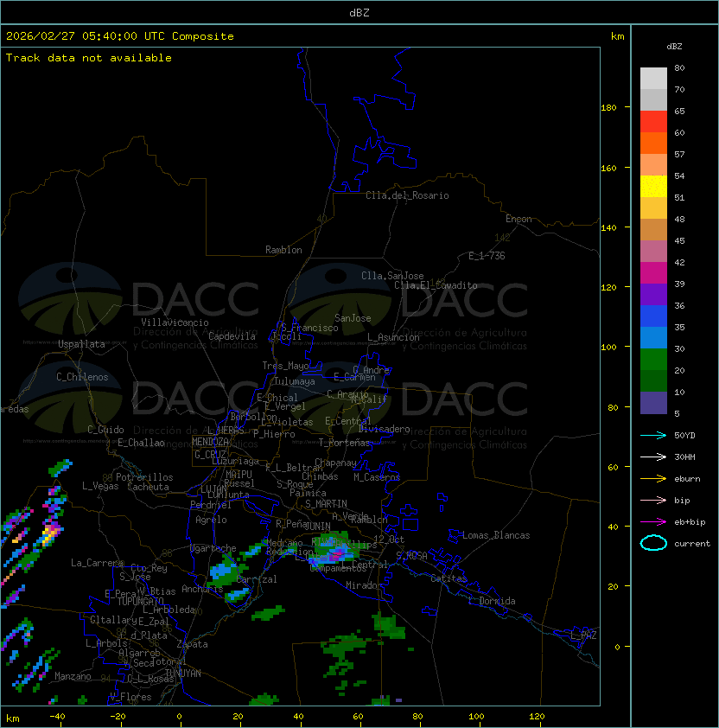Select the Ugarteche label
The height and width of the screenshot is (728, 719).
(x=213, y=548)
